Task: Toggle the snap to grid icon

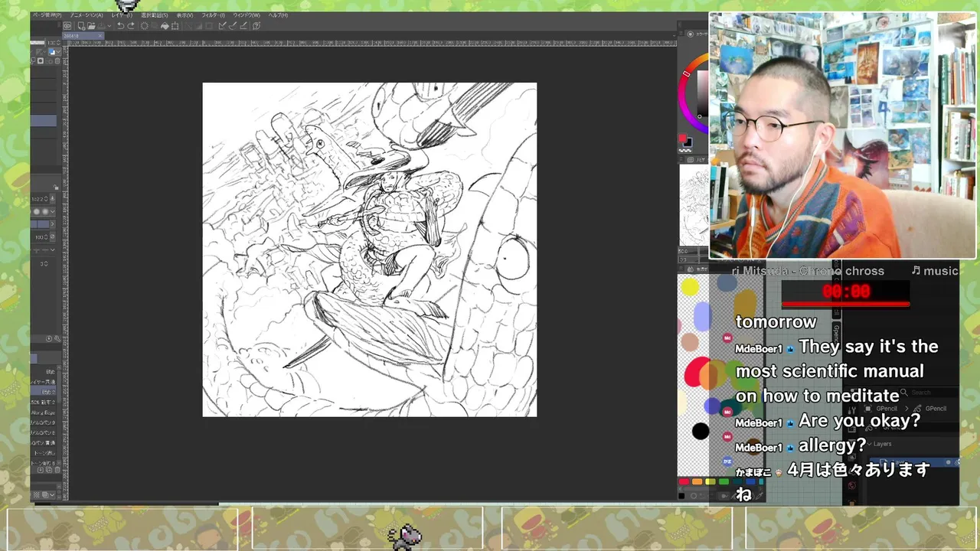Action: 243,26
